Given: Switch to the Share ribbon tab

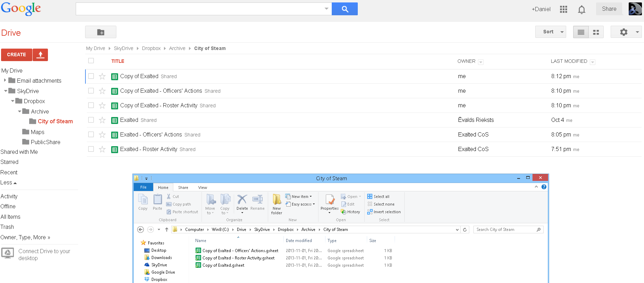Looking at the screenshot, I should 183,188.
